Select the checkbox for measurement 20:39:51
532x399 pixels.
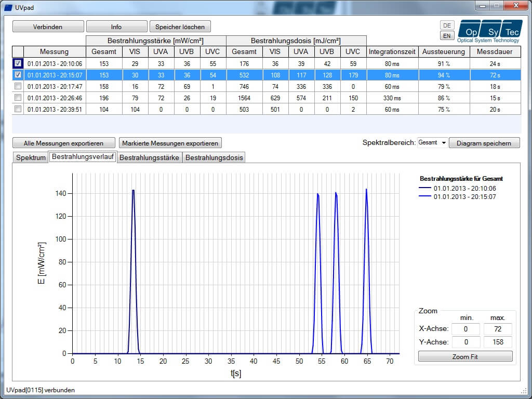pos(17,109)
